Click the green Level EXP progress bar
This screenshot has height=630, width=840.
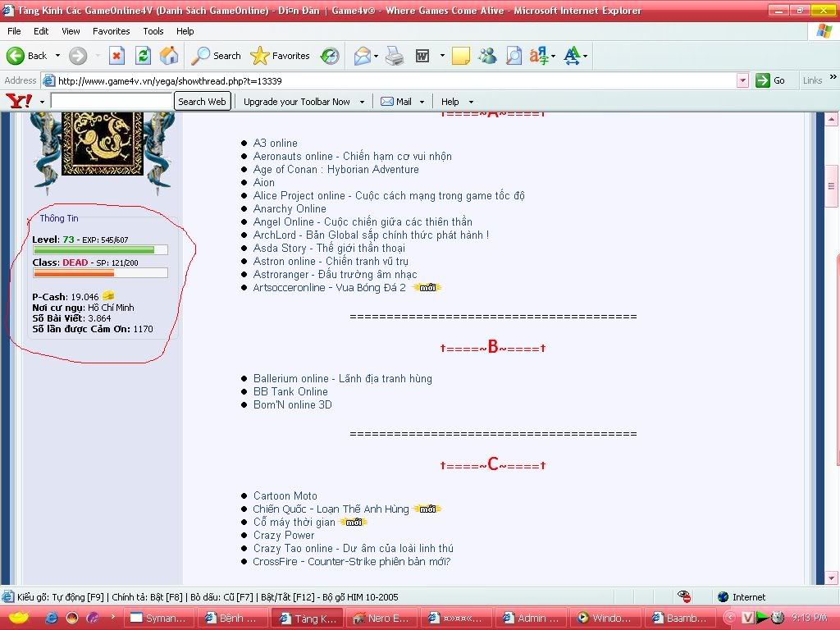[100, 249]
